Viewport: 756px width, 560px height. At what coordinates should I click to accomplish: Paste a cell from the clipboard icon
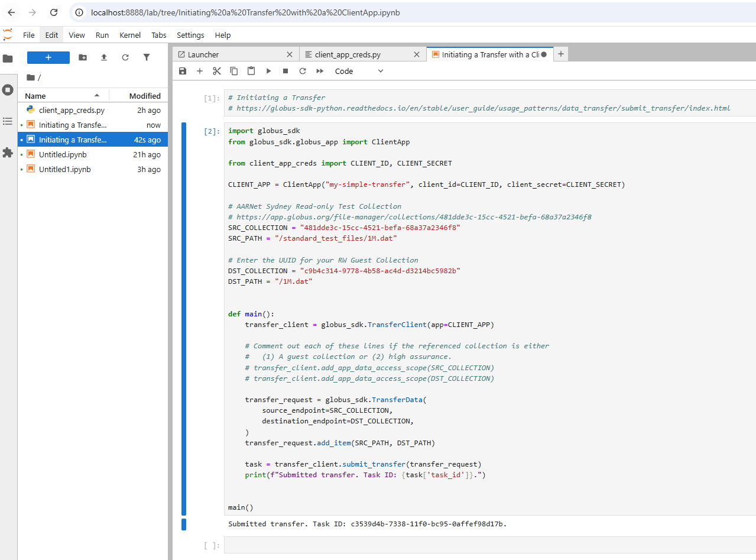pos(251,71)
